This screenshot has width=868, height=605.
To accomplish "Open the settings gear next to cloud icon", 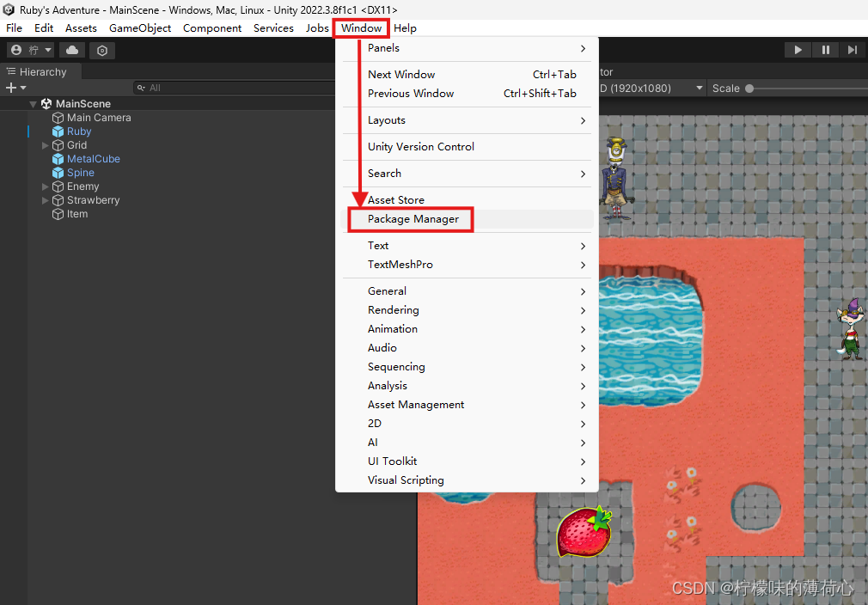I will pos(101,49).
